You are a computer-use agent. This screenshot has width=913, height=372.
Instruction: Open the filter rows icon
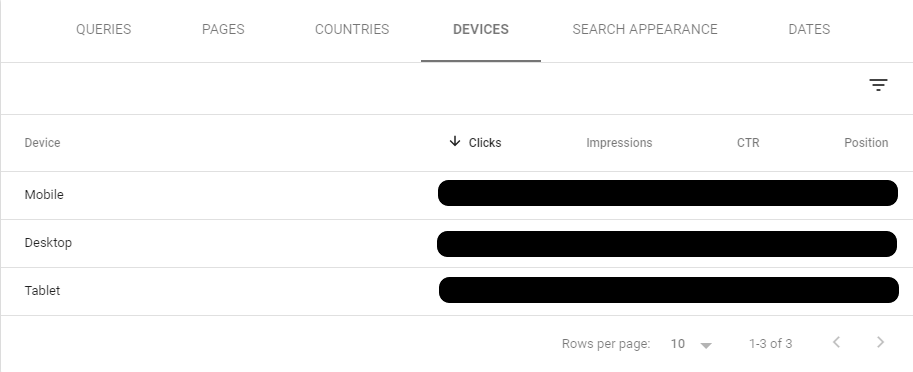pyautogui.click(x=878, y=86)
